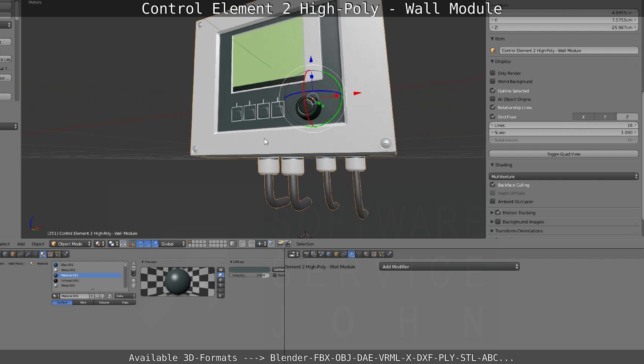Open Object cube tab in right properties panel
Viewport: 644px width, 364px height.
(x=336, y=254)
